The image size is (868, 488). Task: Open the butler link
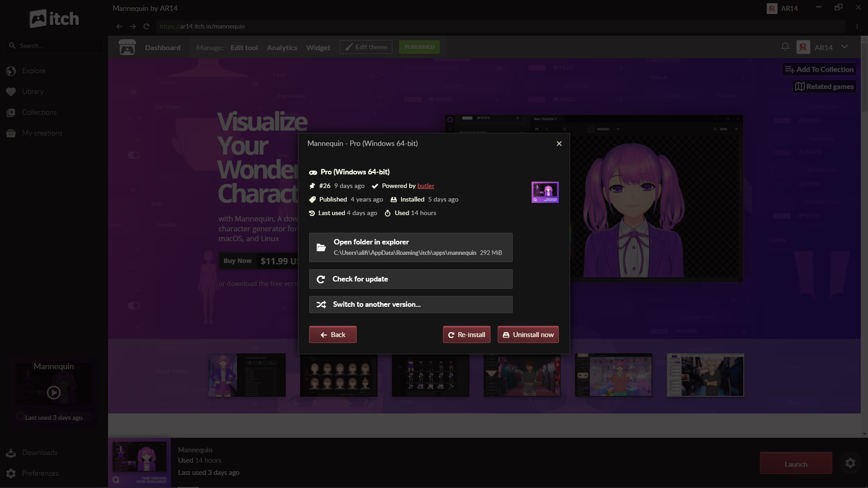[425, 186]
